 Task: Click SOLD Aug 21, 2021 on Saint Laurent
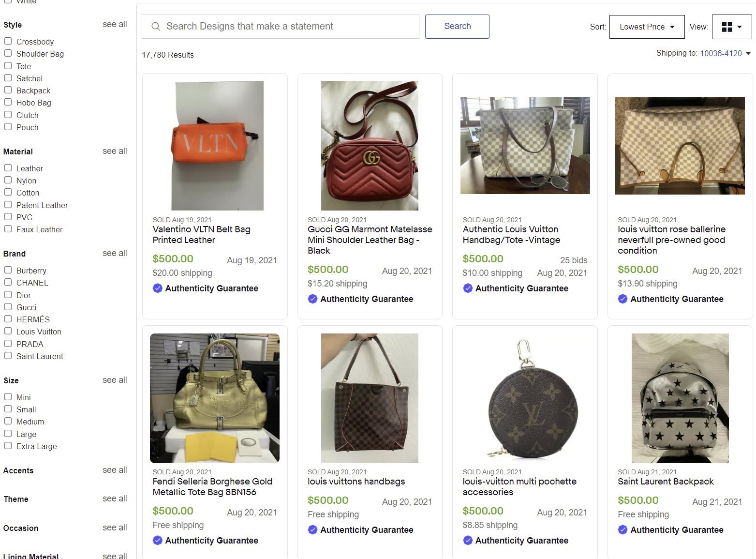click(647, 472)
